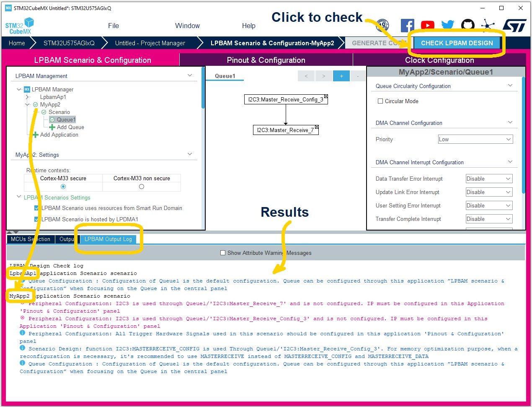Click CHECK LPBAM DESIGN button
The width and height of the screenshot is (532, 407).
pos(457,43)
